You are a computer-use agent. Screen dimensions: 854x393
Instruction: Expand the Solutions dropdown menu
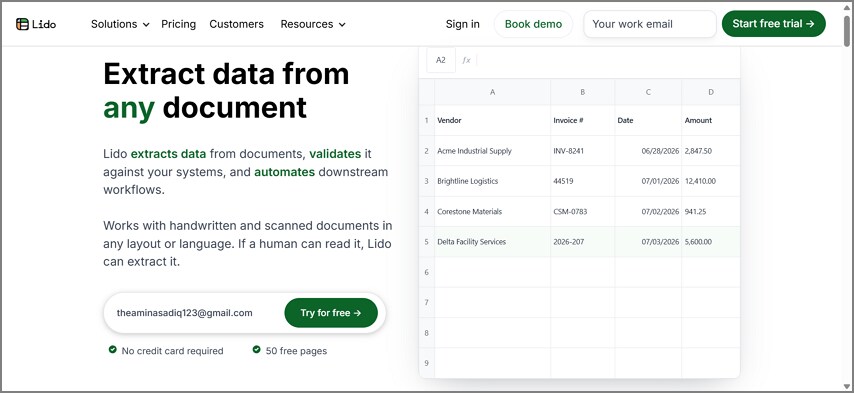tap(120, 24)
